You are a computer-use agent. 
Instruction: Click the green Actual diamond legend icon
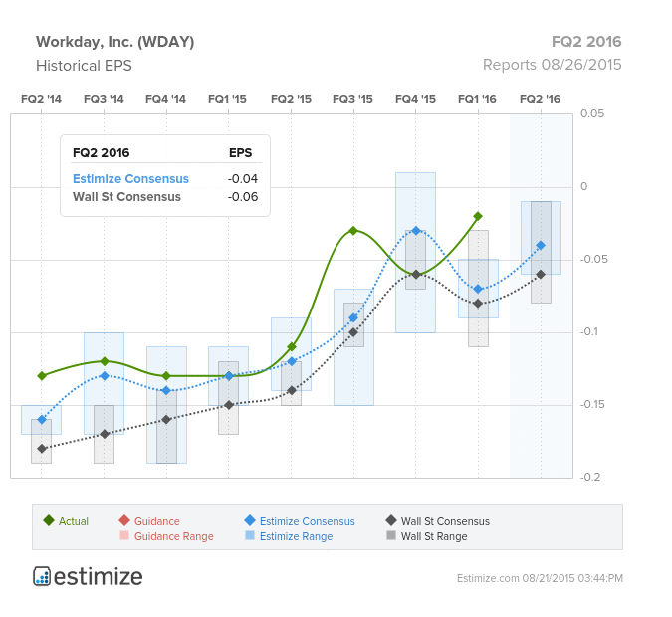point(49,521)
